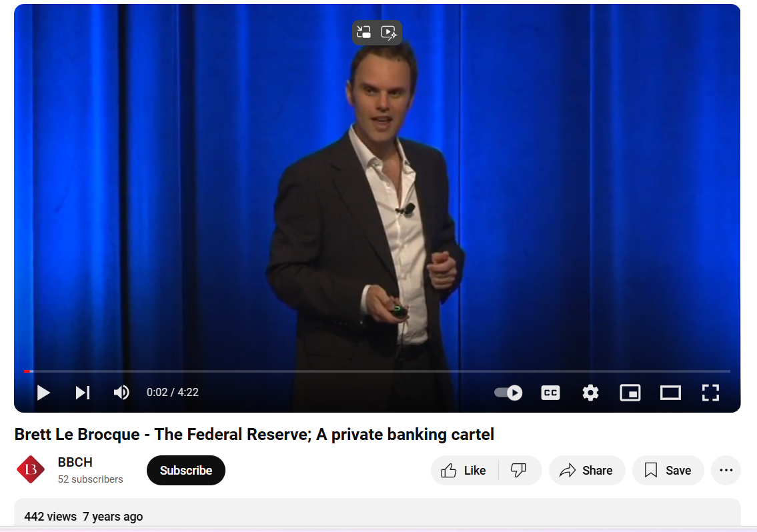Mute the video volume
757x532 pixels.
[121, 393]
